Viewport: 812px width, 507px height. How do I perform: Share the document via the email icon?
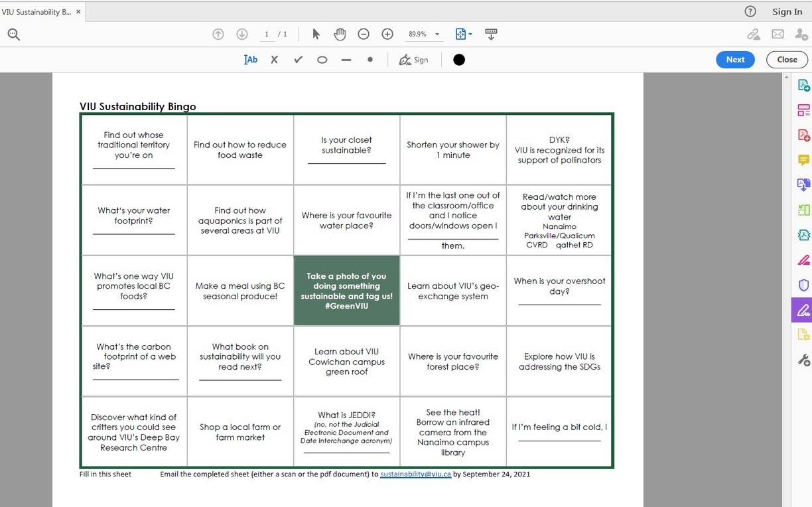777,34
